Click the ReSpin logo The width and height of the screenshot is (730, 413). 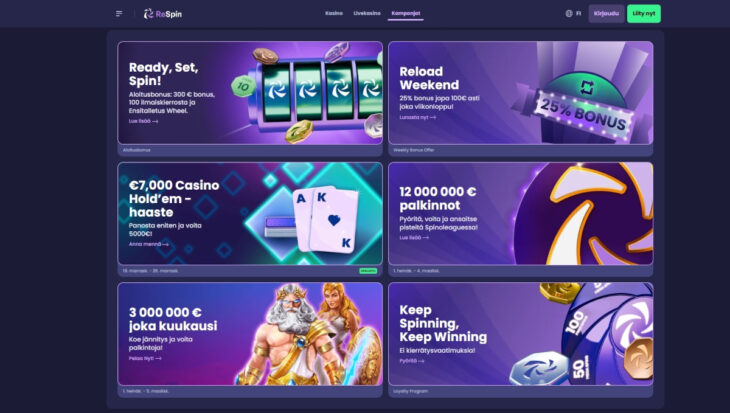click(x=162, y=14)
